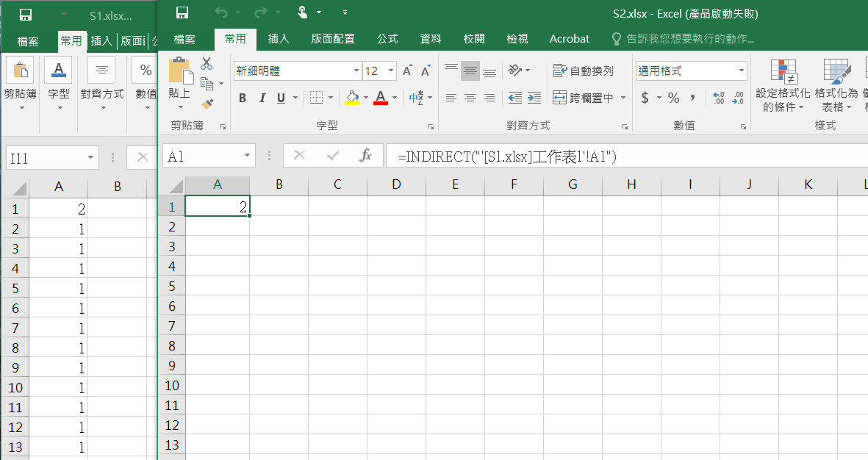This screenshot has width=868, height=460.
Task: Apply the yellow fill color swatch
Action: click(x=352, y=98)
